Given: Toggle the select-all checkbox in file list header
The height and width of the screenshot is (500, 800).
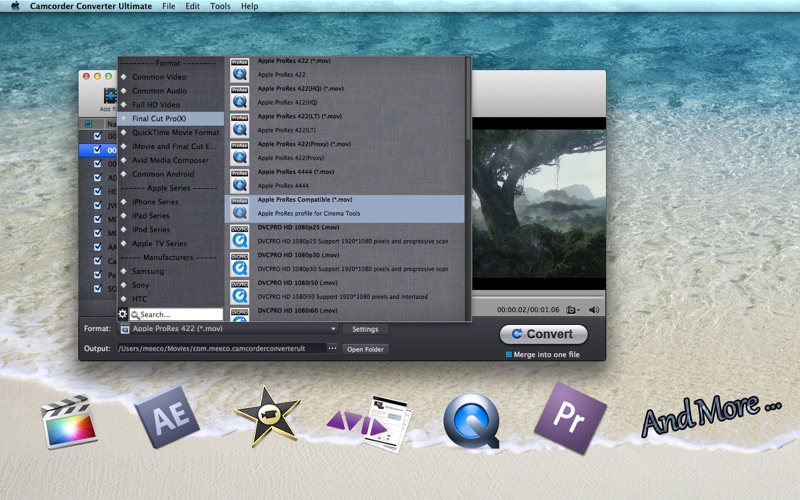Looking at the screenshot, I should point(89,124).
